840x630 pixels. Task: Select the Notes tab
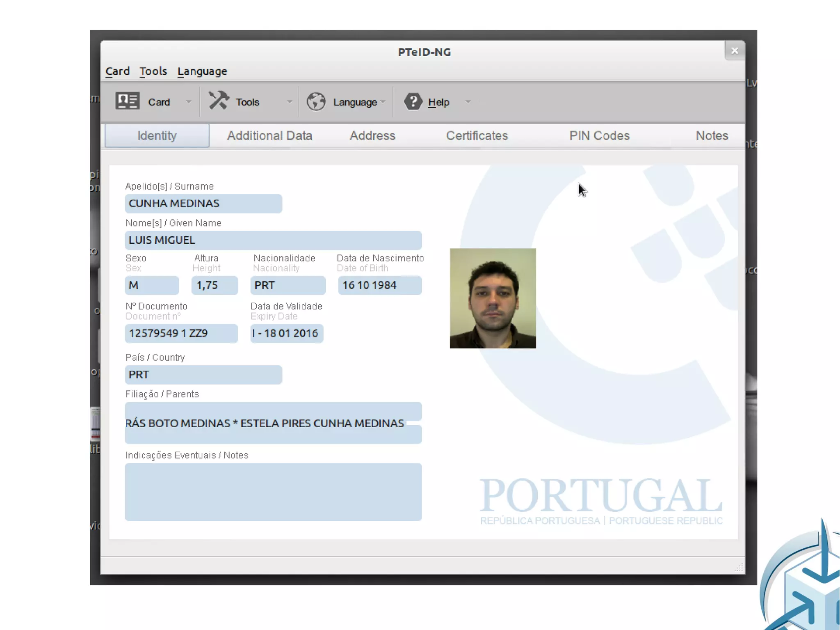[x=712, y=136]
